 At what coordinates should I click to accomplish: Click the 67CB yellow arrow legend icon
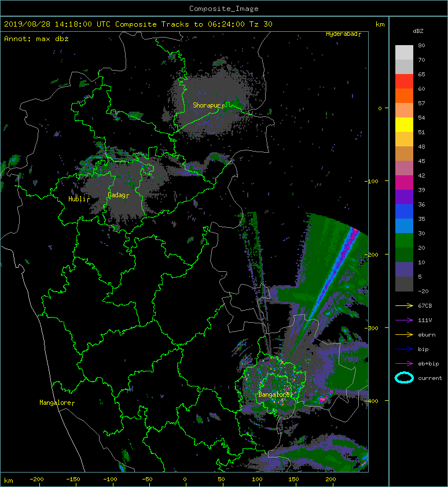pyautogui.click(x=404, y=306)
